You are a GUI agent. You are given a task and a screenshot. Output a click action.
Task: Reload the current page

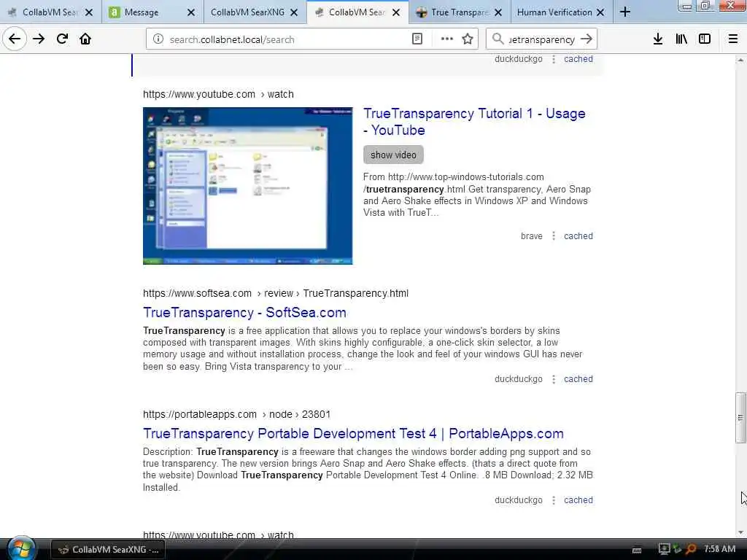click(x=62, y=39)
